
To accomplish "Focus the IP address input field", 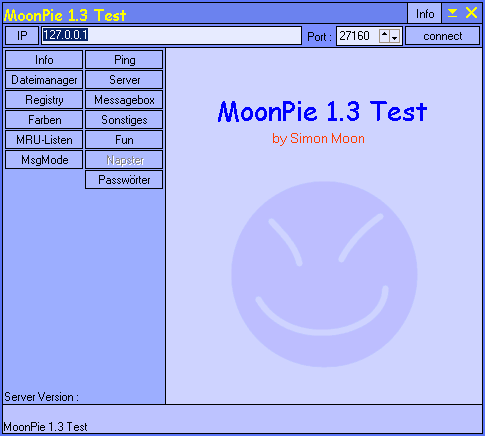I will point(171,36).
